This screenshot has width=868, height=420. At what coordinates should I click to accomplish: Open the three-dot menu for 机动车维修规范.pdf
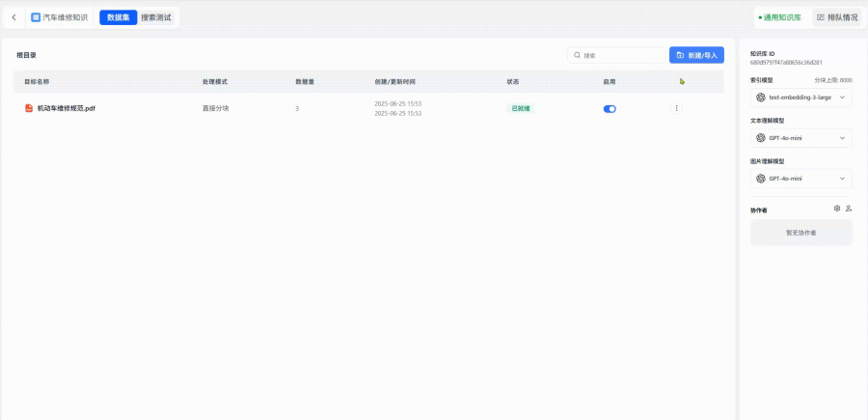click(x=676, y=108)
